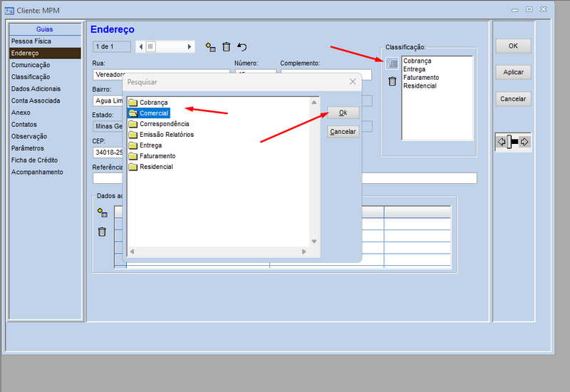The height and width of the screenshot is (392, 570).
Task: Select Cobrança in the Classificação list
Action: 418,61
